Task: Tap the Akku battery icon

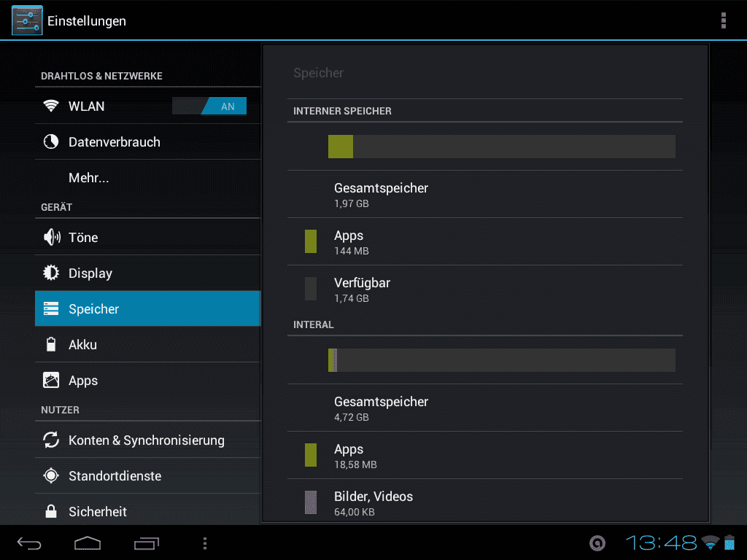Action: point(51,344)
